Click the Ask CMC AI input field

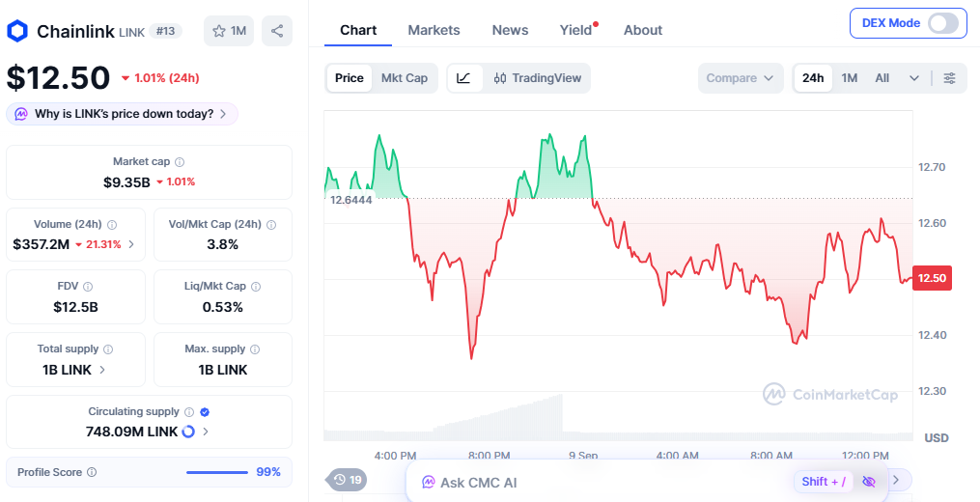(647, 482)
